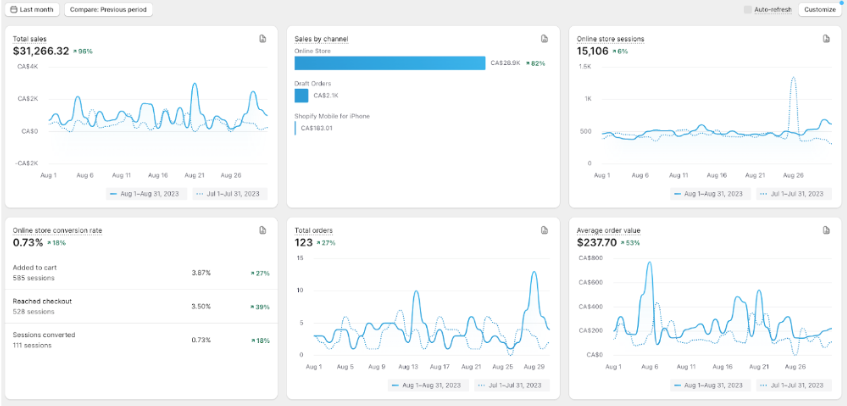
Task: Toggle Jul 1–Jul 31 legend in Total orders chart
Action: click(x=512, y=385)
